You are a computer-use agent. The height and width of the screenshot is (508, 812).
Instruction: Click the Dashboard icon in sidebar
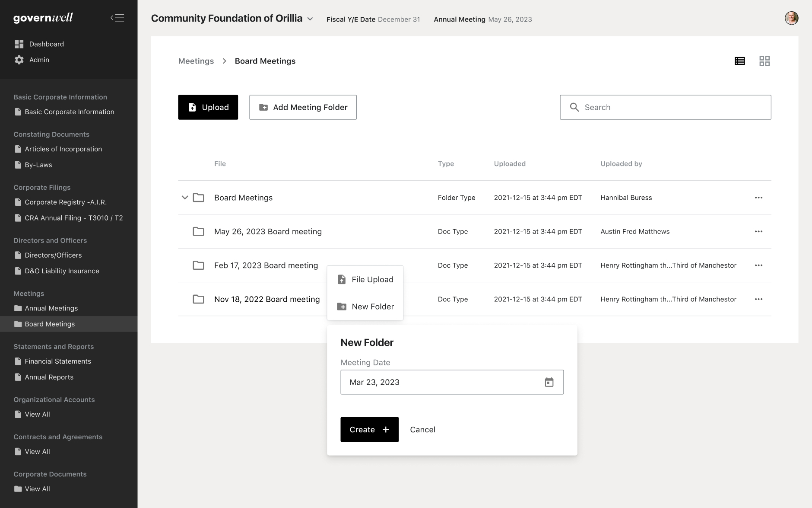[19, 44]
